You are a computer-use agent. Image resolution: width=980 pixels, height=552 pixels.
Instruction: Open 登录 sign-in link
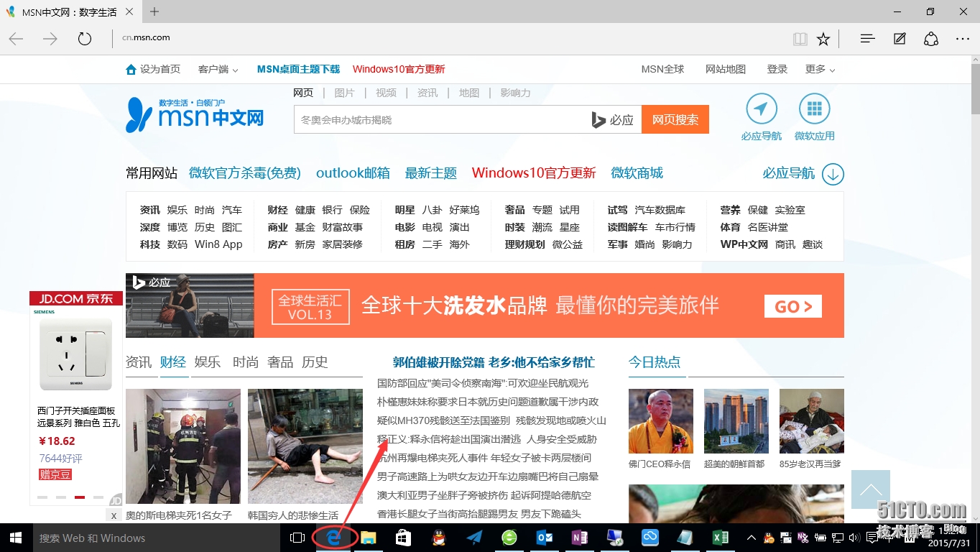[777, 69]
